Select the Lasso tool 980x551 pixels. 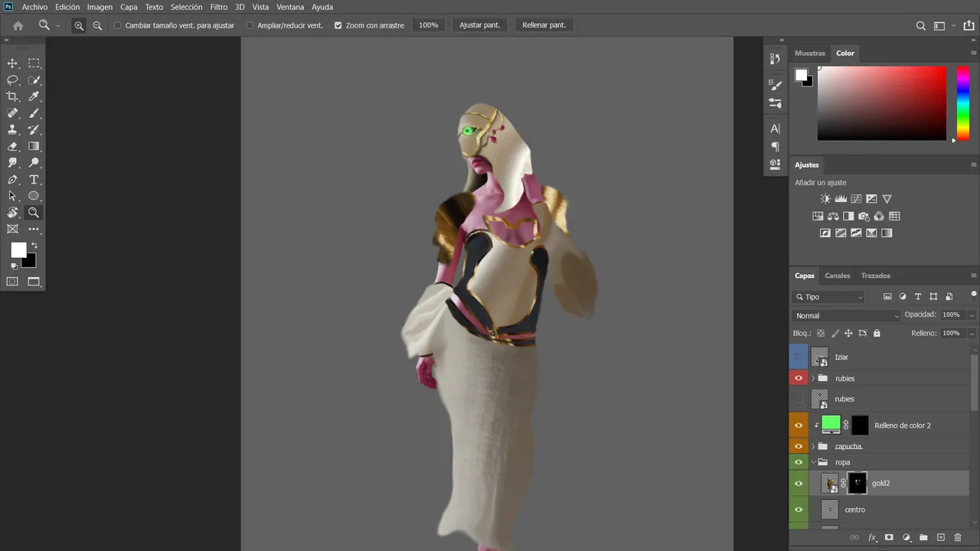(x=12, y=80)
